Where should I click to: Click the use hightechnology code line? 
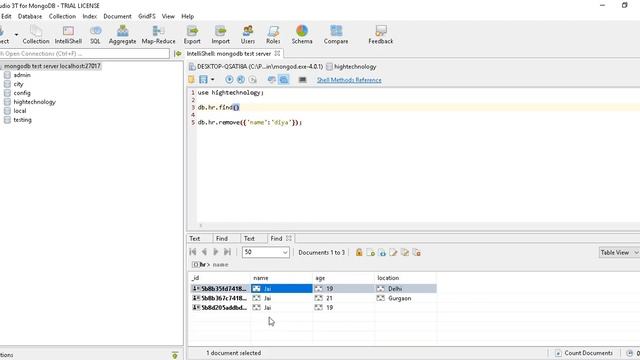231,93
